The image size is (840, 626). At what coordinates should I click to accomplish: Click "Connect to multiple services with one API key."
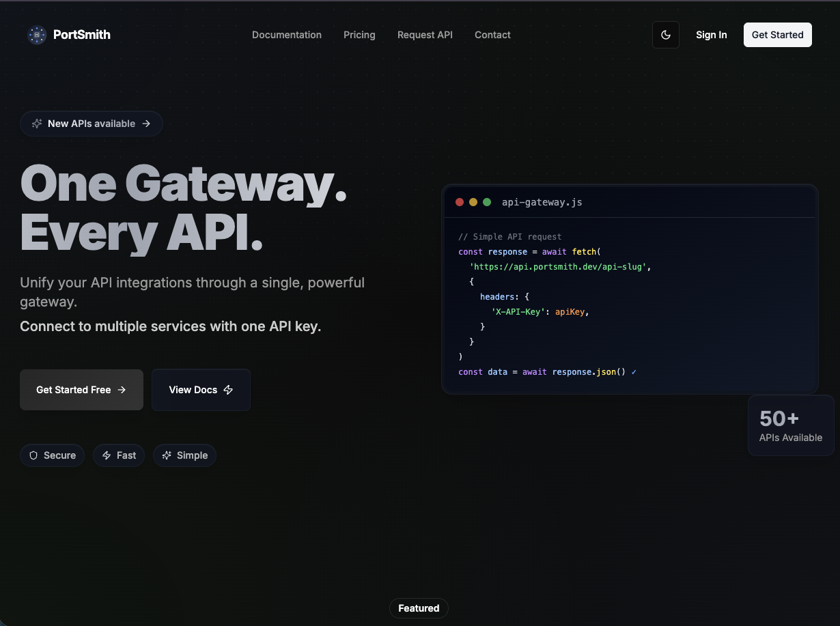point(171,326)
